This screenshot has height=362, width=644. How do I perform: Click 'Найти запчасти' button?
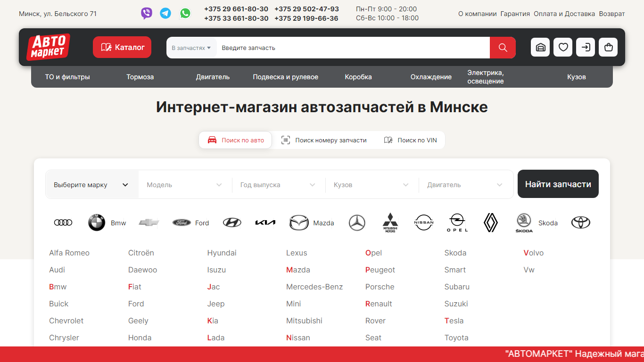558,184
